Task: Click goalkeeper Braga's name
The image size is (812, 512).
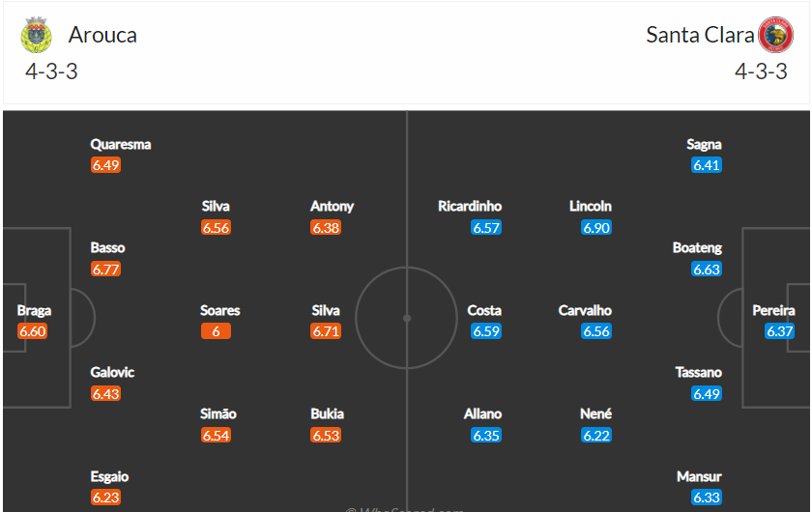Action: [x=34, y=310]
